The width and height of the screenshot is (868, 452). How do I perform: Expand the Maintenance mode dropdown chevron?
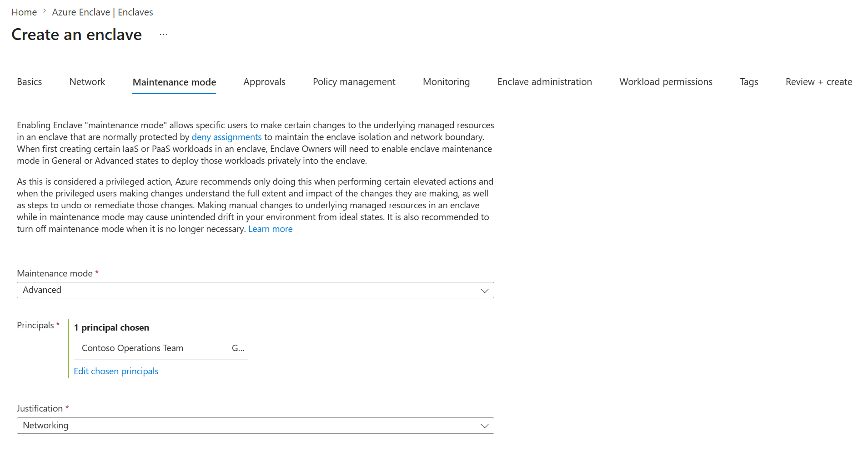point(485,291)
